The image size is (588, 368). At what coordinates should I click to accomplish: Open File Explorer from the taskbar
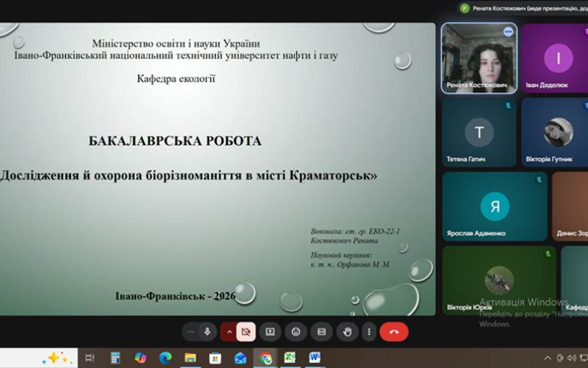[190, 358]
